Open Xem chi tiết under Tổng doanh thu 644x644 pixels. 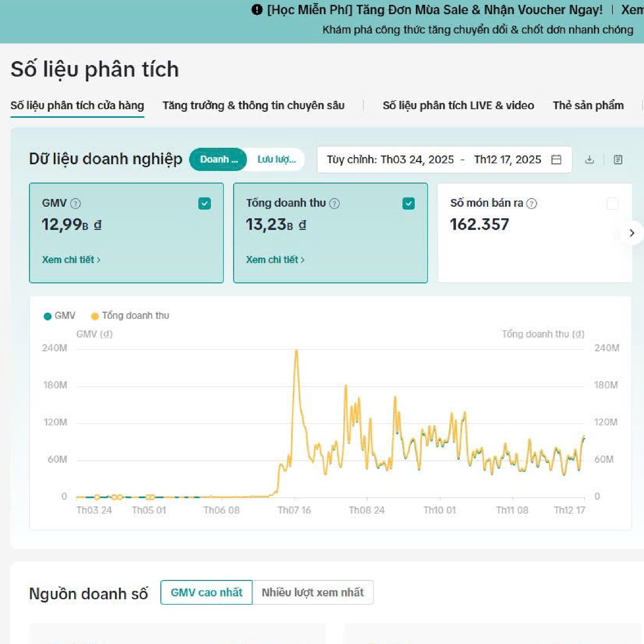(275, 260)
